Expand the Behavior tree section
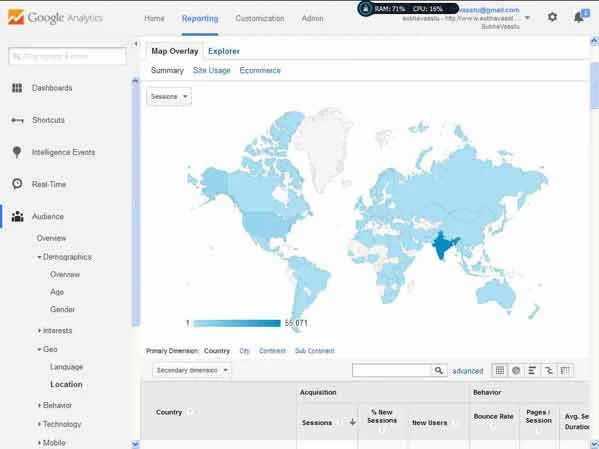The width and height of the screenshot is (599, 449). click(x=39, y=405)
